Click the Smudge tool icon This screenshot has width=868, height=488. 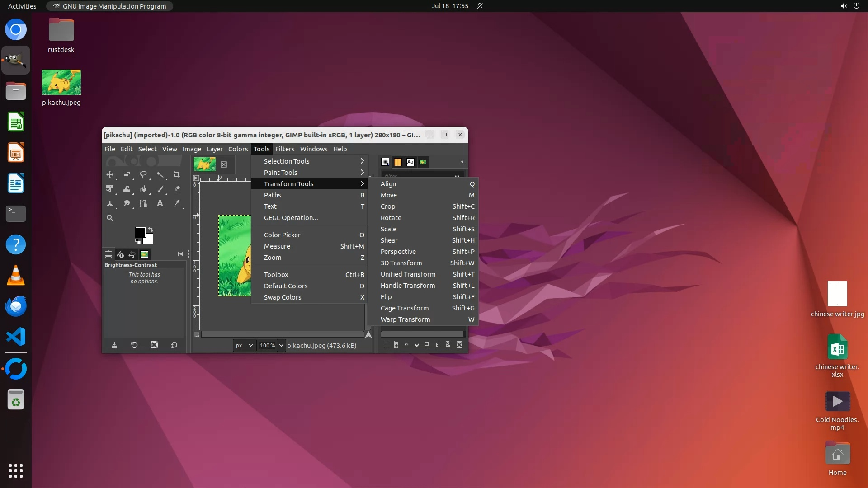pyautogui.click(x=127, y=204)
